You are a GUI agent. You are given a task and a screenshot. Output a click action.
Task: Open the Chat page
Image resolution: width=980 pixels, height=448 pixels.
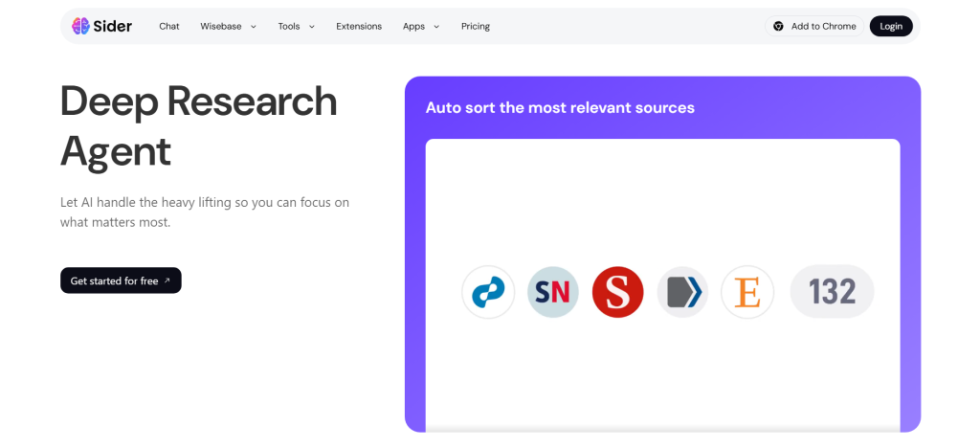169,26
